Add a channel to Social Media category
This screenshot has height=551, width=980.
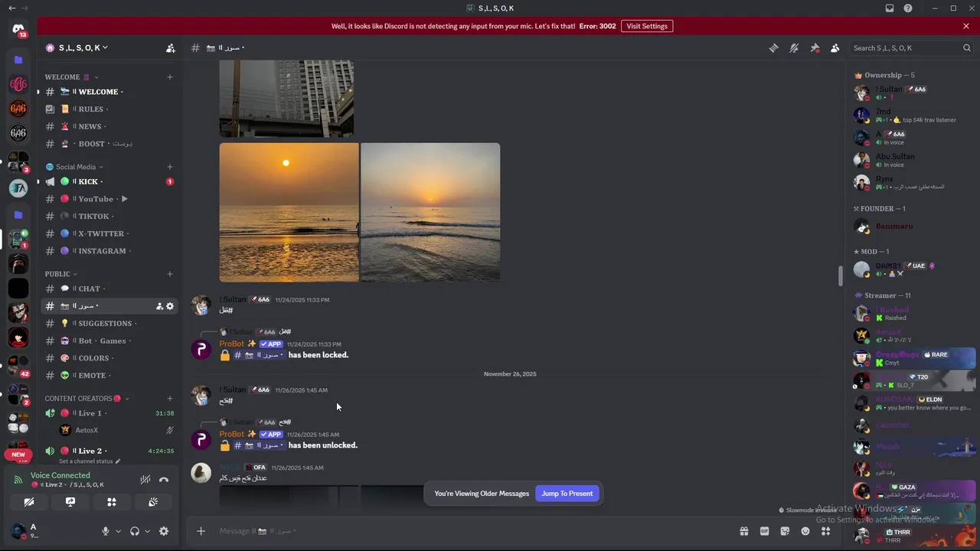(x=170, y=167)
